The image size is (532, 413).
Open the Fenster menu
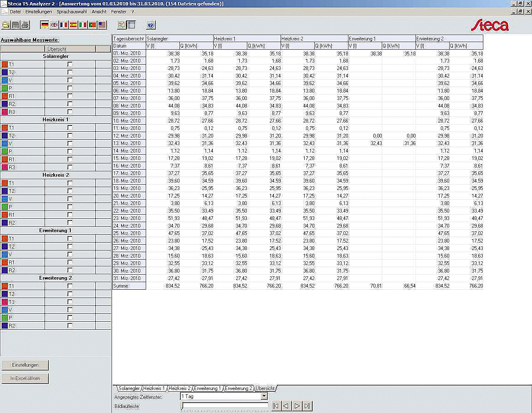click(119, 12)
